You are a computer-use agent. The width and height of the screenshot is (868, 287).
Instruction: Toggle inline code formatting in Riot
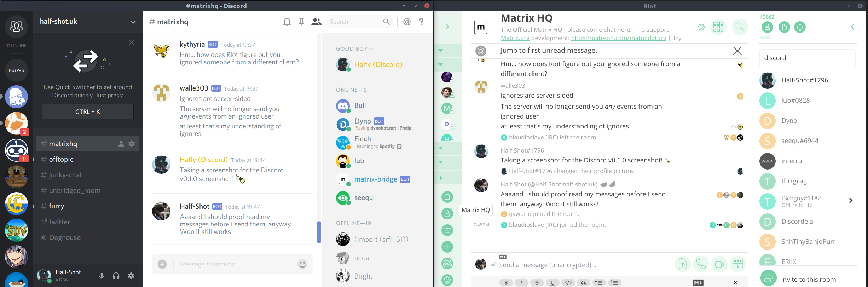click(568, 282)
